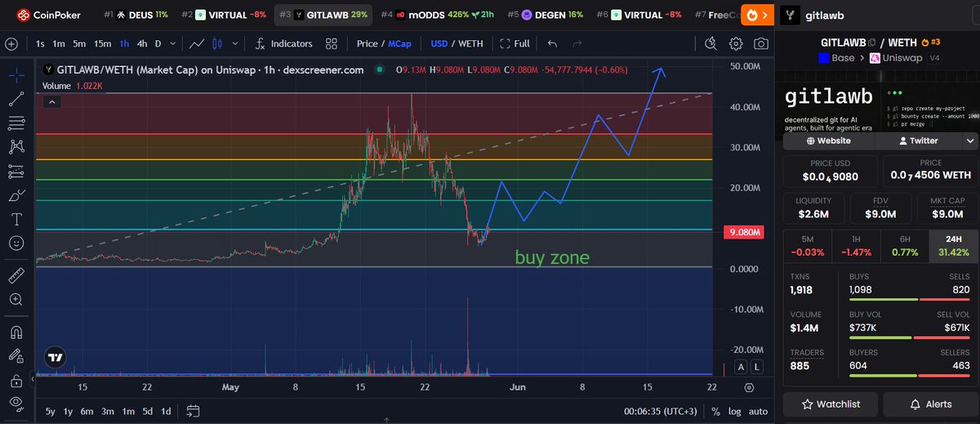Select the 4h timeframe

click(x=142, y=43)
